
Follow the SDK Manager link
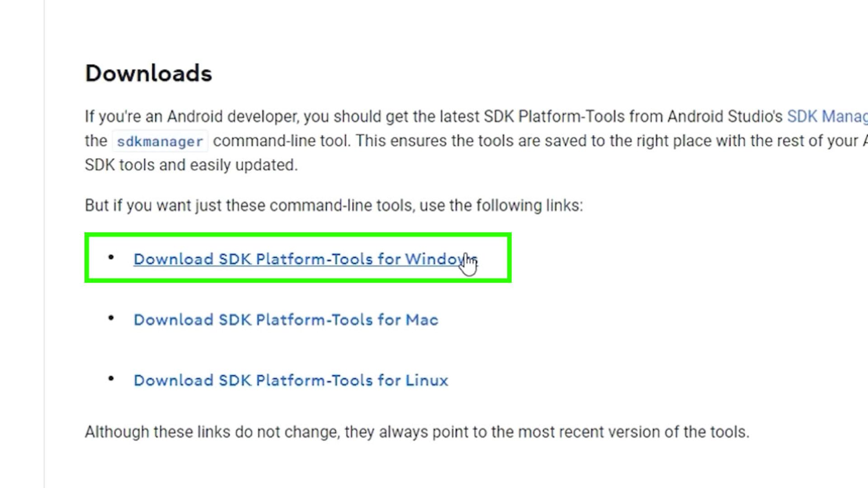tap(827, 117)
